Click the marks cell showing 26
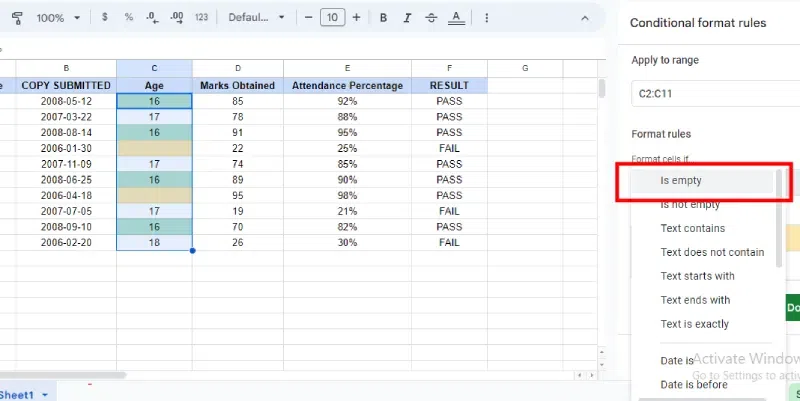The width and height of the screenshot is (800, 401). [x=238, y=243]
